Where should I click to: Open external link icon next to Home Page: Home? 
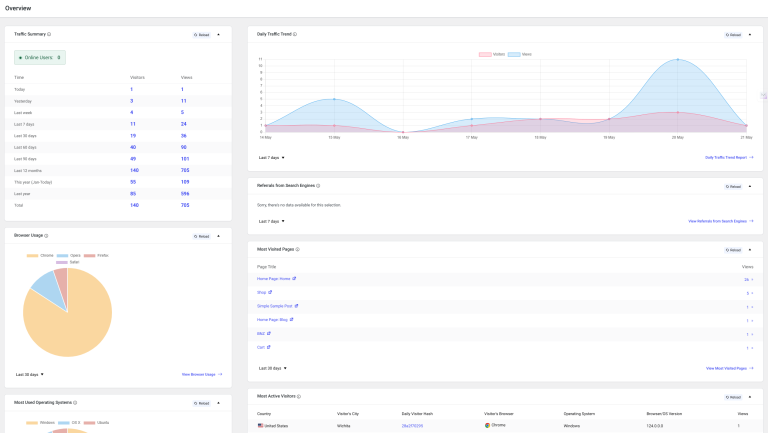tap(294, 279)
